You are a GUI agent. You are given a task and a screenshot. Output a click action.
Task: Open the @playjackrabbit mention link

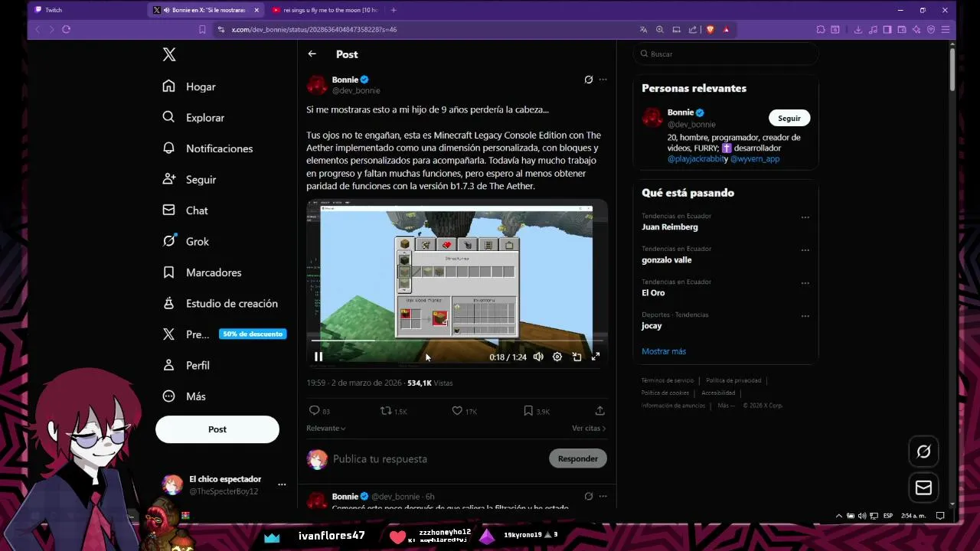[695, 159]
